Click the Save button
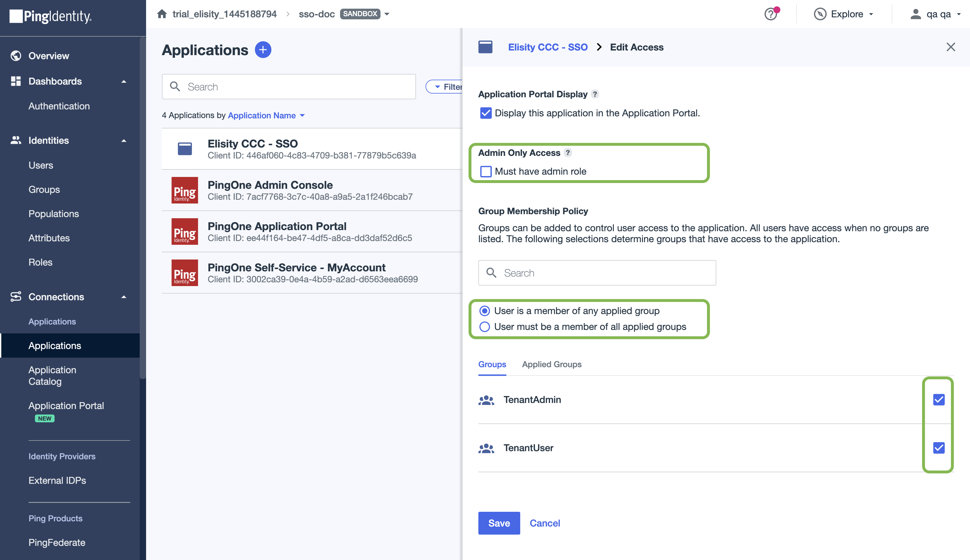 click(499, 523)
